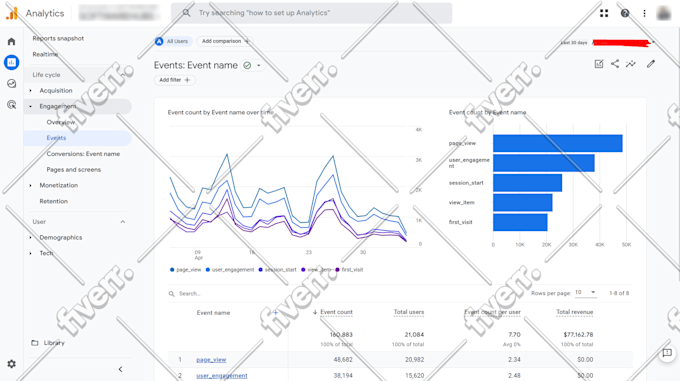The image size is (680, 381).
Task: Select the Events report
Action: click(56, 138)
